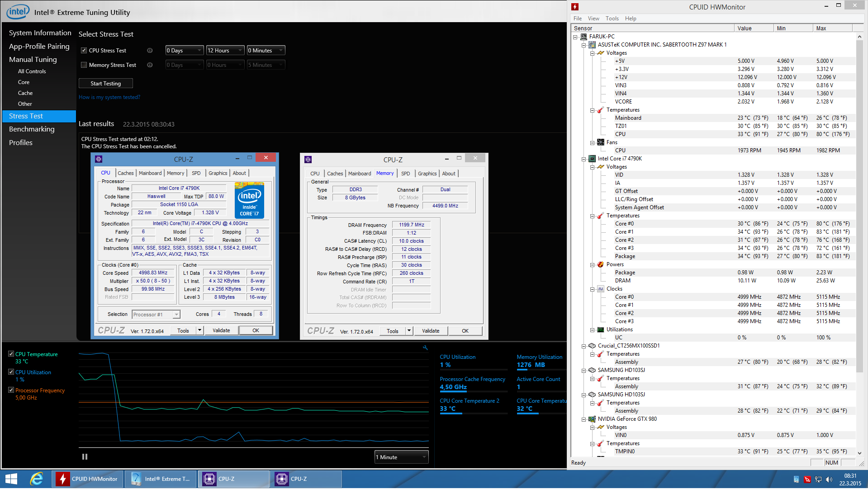Click the CPU Stress Test info icon

(x=150, y=51)
